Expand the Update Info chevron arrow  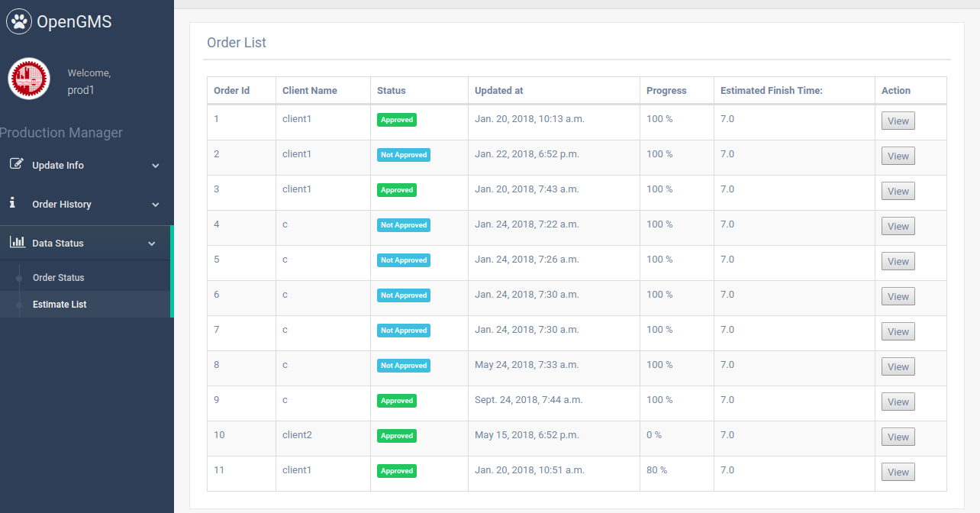coord(156,166)
